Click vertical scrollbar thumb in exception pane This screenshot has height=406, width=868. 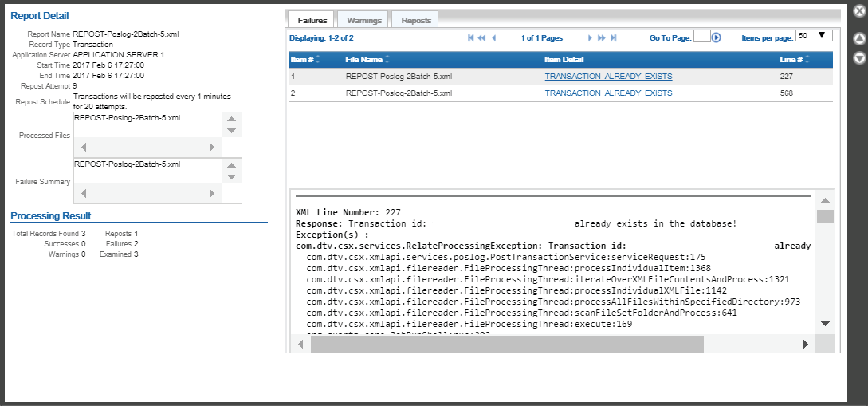point(825,217)
